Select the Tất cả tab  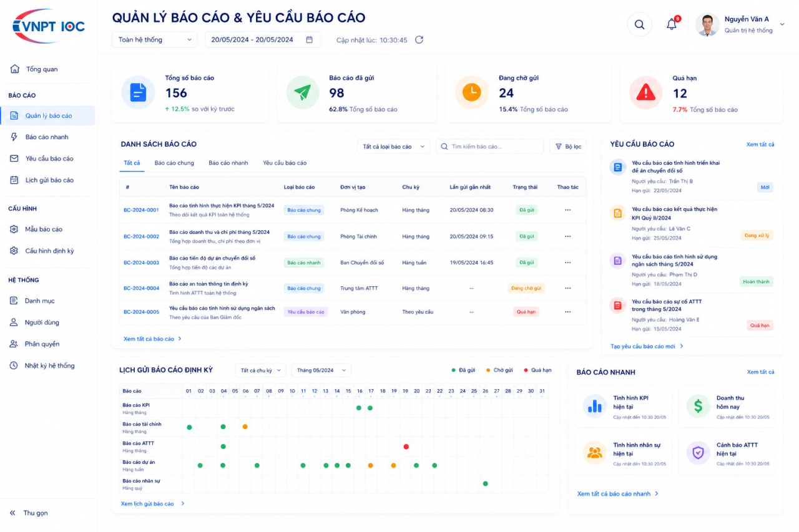(132, 163)
